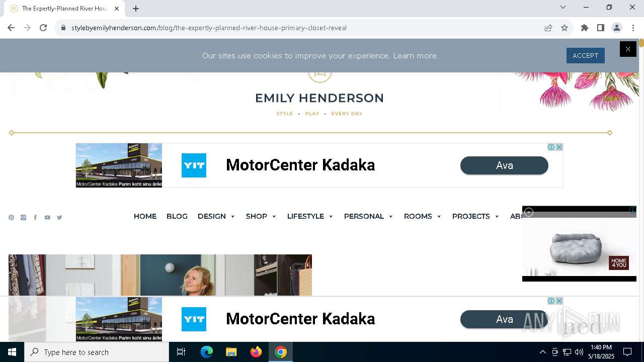The height and width of the screenshot is (362, 644).
Task: Expand the ROOMS dropdown arrow
Action: point(439,217)
